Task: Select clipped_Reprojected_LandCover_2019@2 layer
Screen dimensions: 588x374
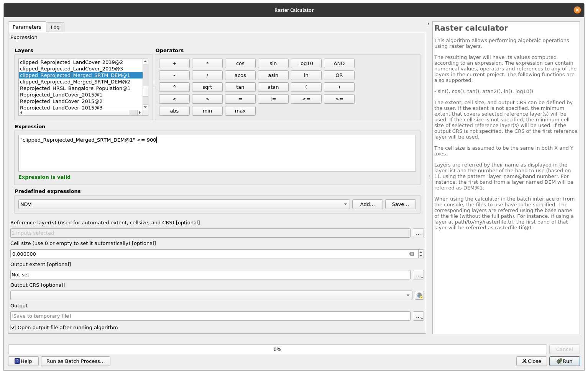Action: 80,62
